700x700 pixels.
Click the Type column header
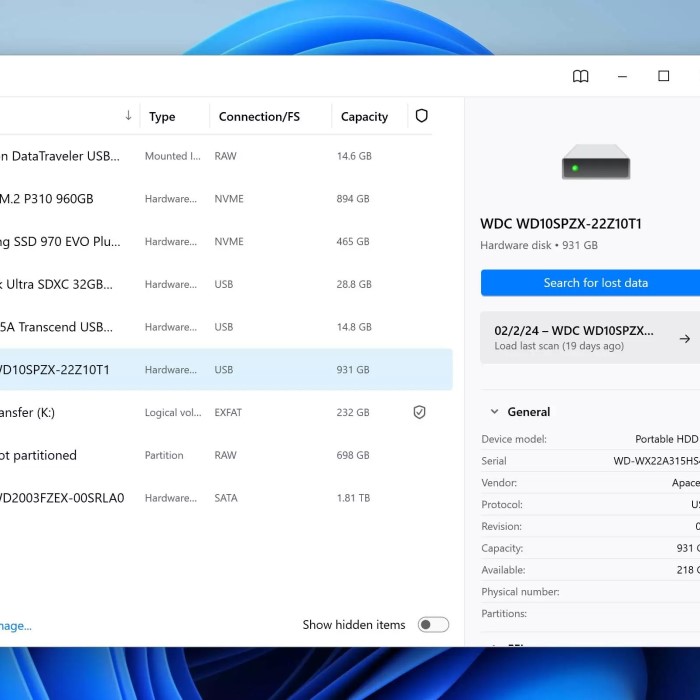(x=162, y=117)
